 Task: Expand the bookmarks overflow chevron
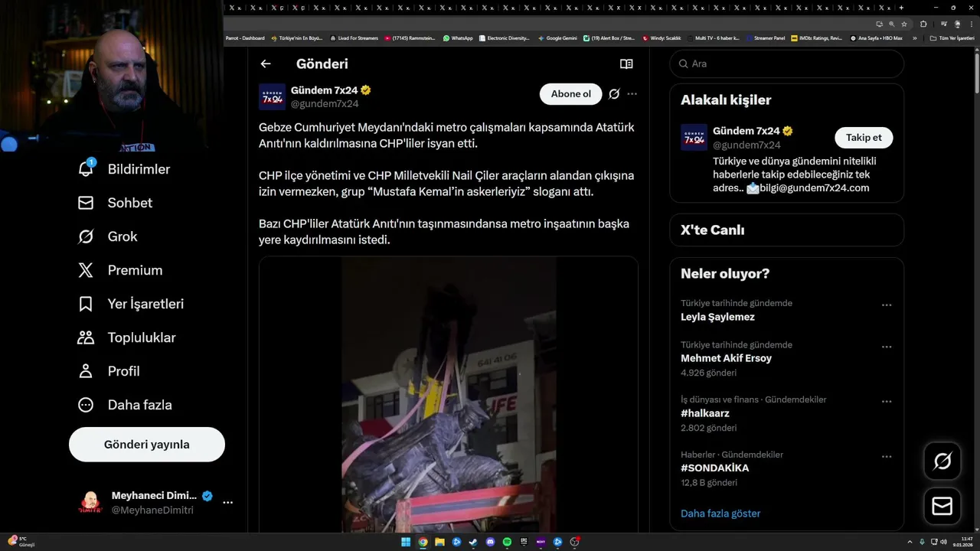point(914,38)
